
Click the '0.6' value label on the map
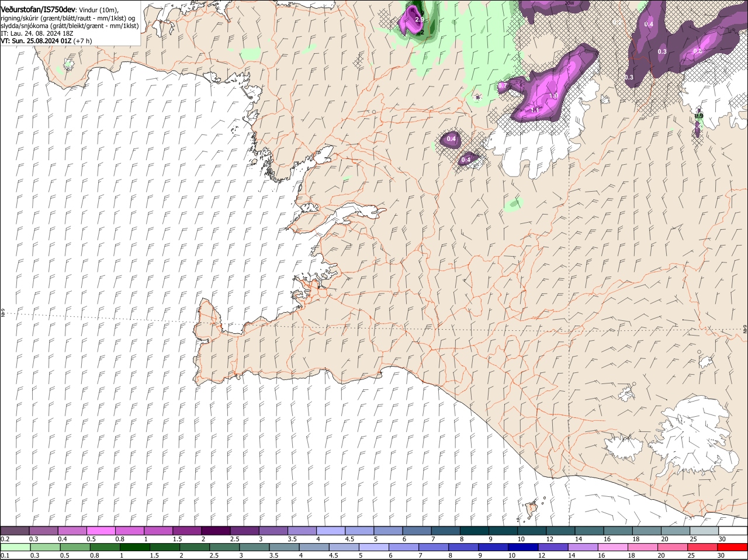pyautogui.click(x=697, y=51)
